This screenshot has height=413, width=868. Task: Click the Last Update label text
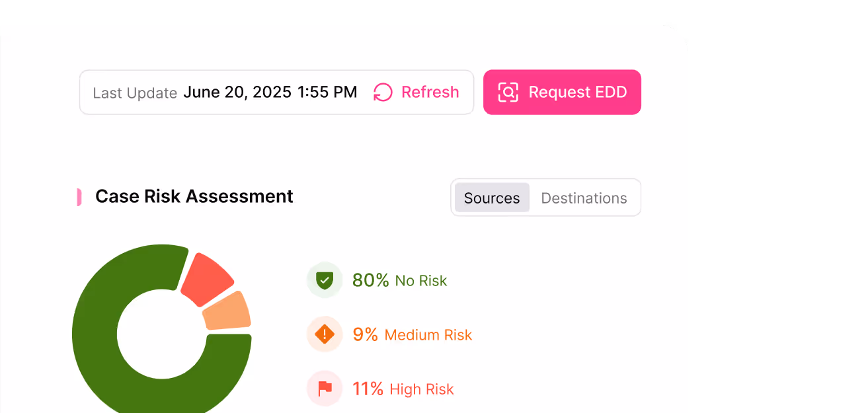135,93
